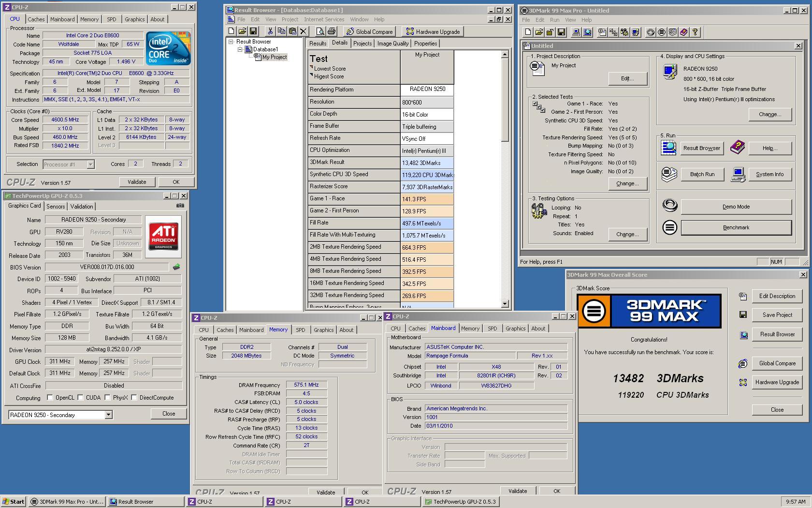Switch to Results tab in Result Browser
The width and height of the screenshot is (812, 508).
[x=318, y=44]
